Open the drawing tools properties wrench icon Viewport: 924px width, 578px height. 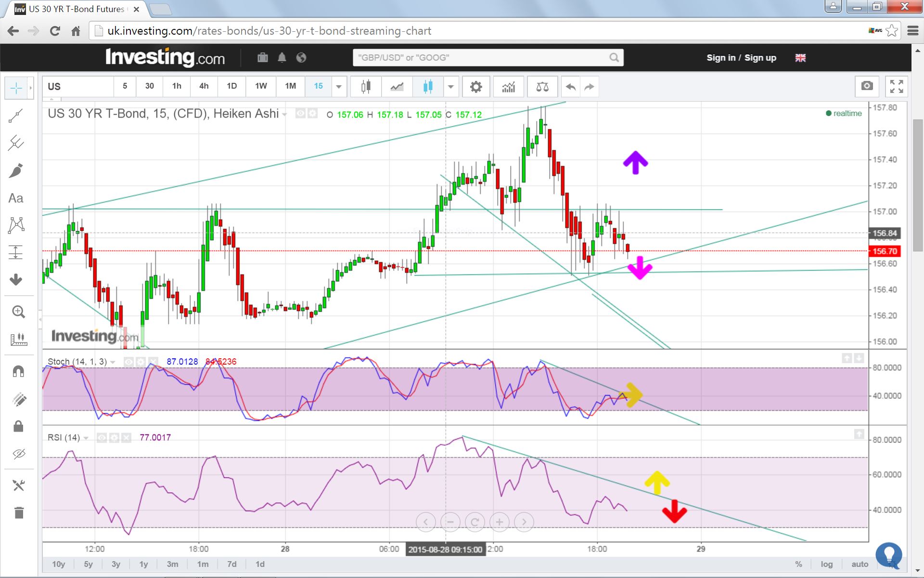coord(18,486)
